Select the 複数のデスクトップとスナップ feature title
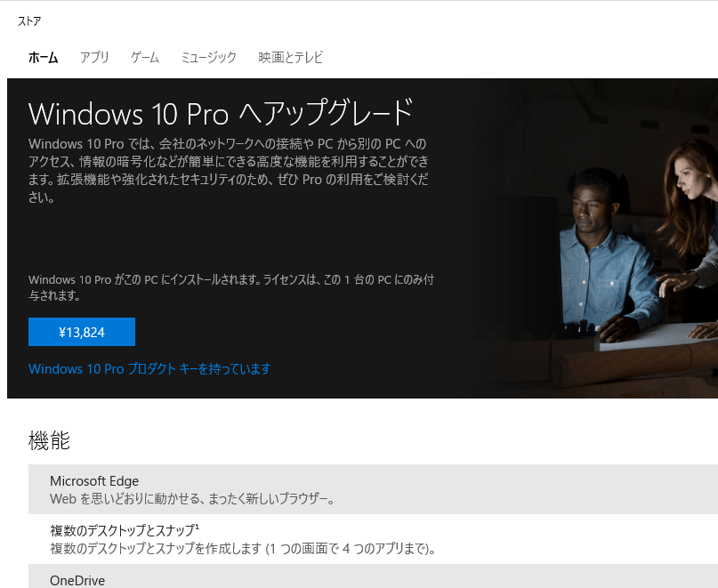Image resolution: width=718 pixels, height=588 pixels. [x=121, y=531]
